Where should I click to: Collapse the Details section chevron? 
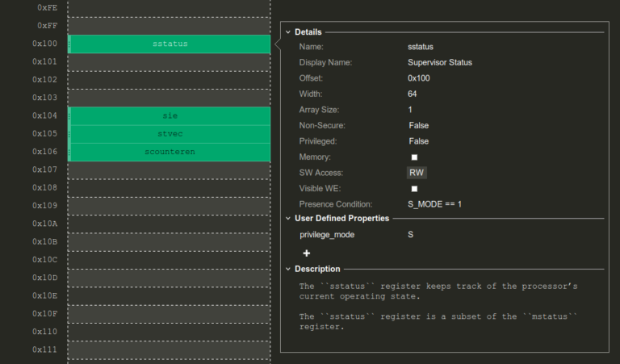click(x=288, y=32)
